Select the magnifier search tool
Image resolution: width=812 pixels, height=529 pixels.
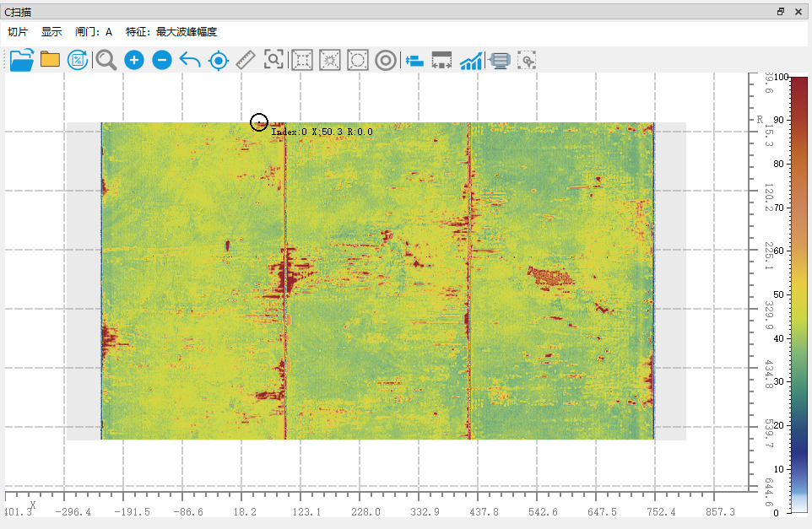(106, 60)
